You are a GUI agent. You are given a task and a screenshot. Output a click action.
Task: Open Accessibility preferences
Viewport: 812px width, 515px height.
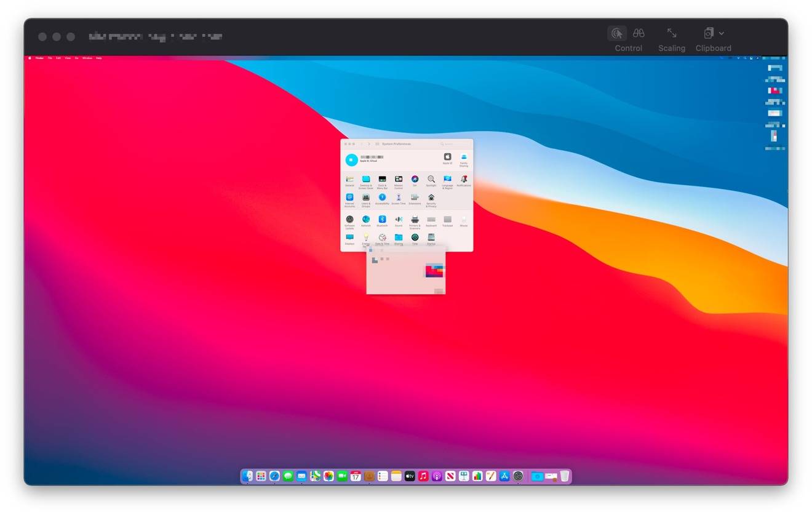click(382, 199)
